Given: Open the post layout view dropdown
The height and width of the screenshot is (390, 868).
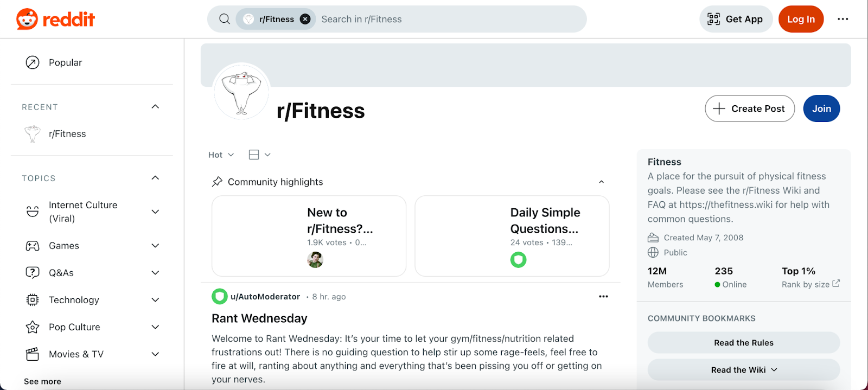Looking at the screenshot, I should (259, 155).
